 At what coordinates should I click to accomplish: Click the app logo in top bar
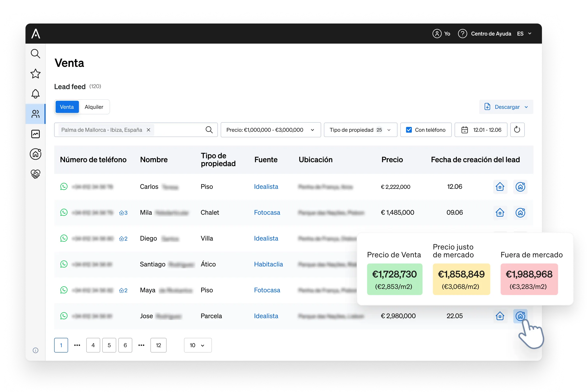click(x=36, y=34)
